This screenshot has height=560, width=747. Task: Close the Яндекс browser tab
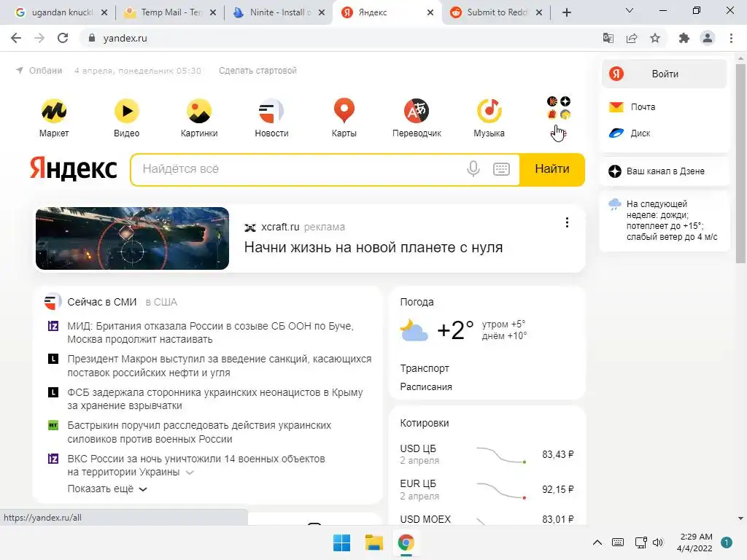point(430,12)
